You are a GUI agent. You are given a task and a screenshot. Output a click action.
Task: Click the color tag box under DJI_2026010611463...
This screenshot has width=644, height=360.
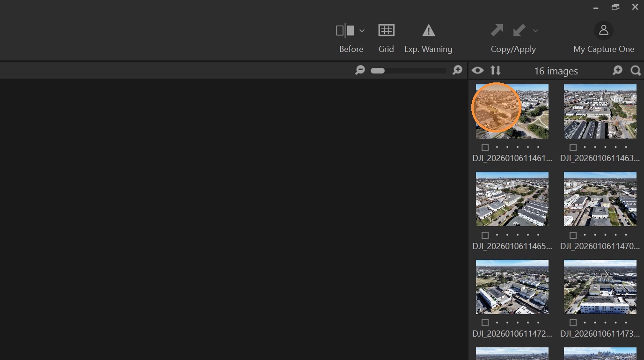click(x=573, y=147)
